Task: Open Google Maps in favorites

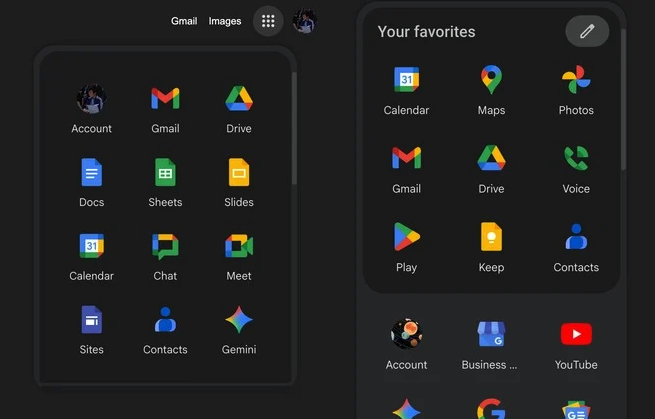Action: pyautogui.click(x=491, y=91)
